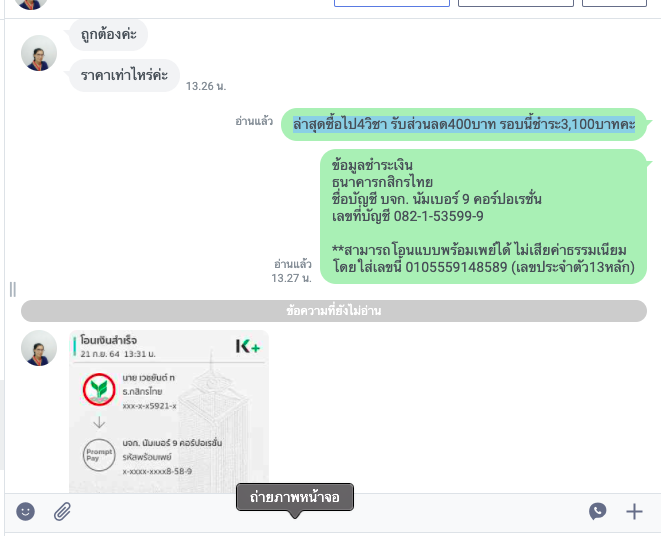The image size is (661, 536).
Task: Click the down arrow between slip accounts
Action: click(x=99, y=422)
